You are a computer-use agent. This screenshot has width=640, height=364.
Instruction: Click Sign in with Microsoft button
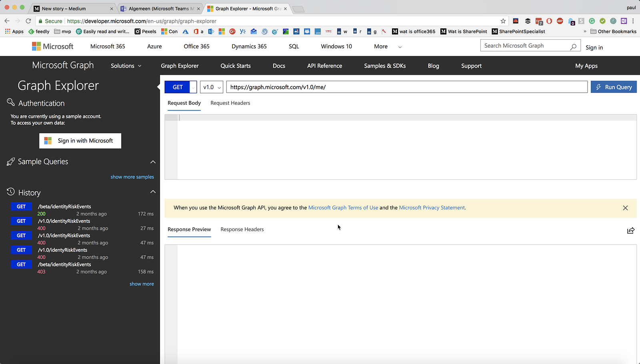coord(80,141)
